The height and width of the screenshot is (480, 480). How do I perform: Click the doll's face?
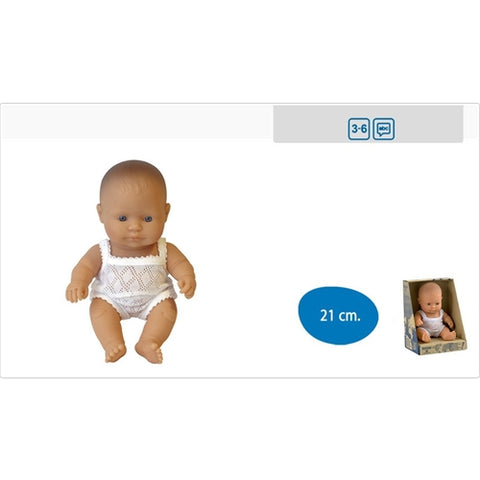click(x=134, y=220)
